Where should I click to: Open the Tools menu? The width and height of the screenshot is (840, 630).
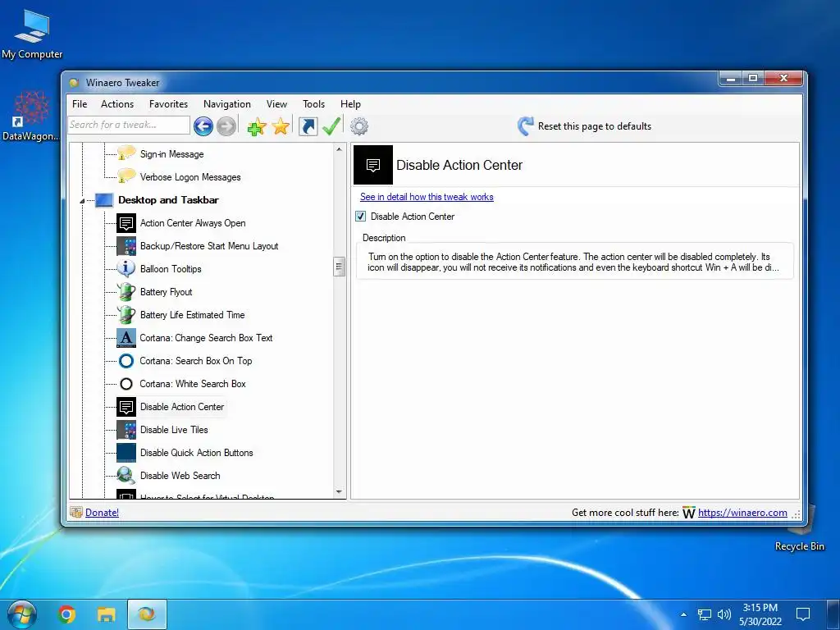[313, 104]
